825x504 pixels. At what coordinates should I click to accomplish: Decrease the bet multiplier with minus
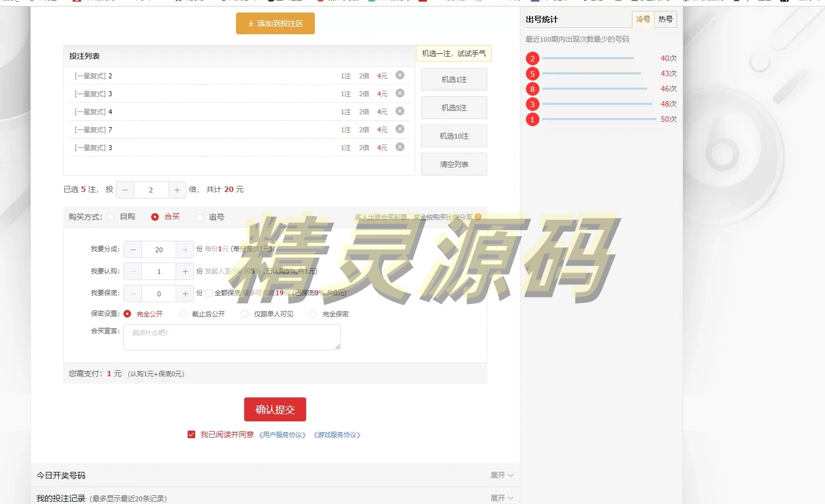pyautogui.click(x=125, y=190)
